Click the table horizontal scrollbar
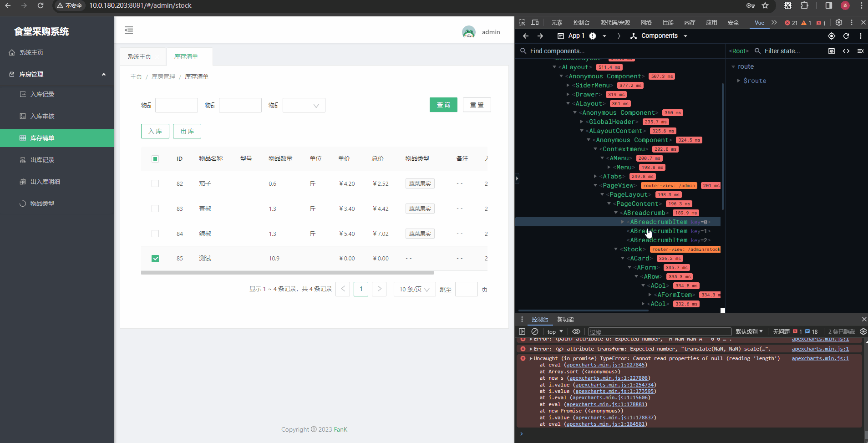Image resolution: width=868 pixels, height=443 pixels. click(287, 273)
